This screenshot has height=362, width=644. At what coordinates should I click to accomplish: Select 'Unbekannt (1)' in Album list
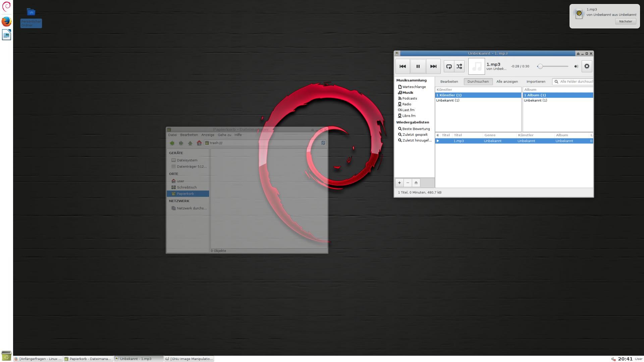[x=558, y=101]
